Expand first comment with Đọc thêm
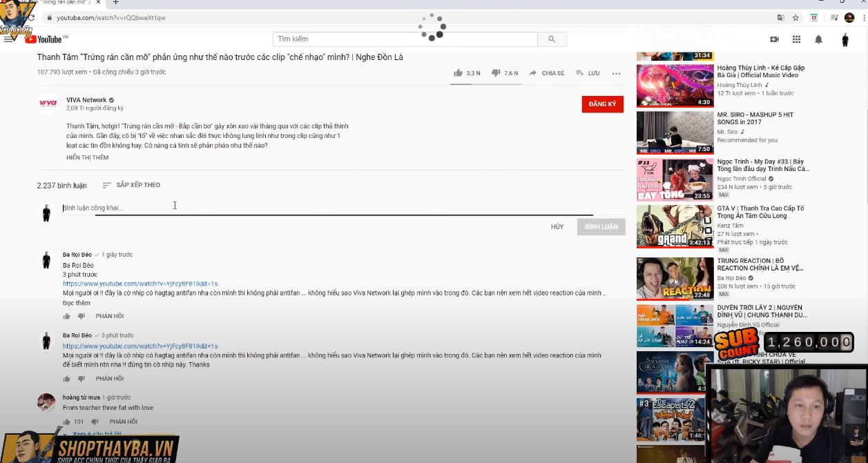Image resolution: width=868 pixels, height=463 pixels. pyautogui.click(x=77, y=303)
